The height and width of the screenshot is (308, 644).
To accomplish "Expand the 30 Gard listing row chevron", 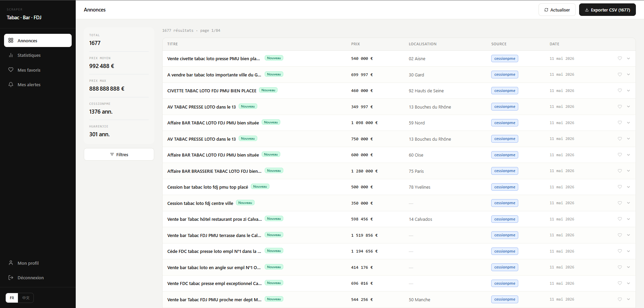I will (628, 74).
